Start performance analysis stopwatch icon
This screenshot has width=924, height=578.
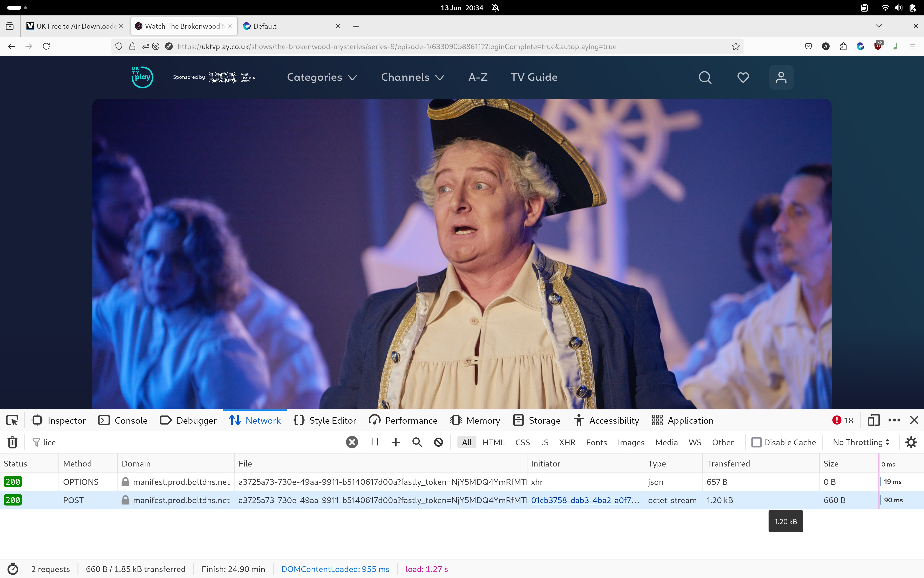pos(13,569)
